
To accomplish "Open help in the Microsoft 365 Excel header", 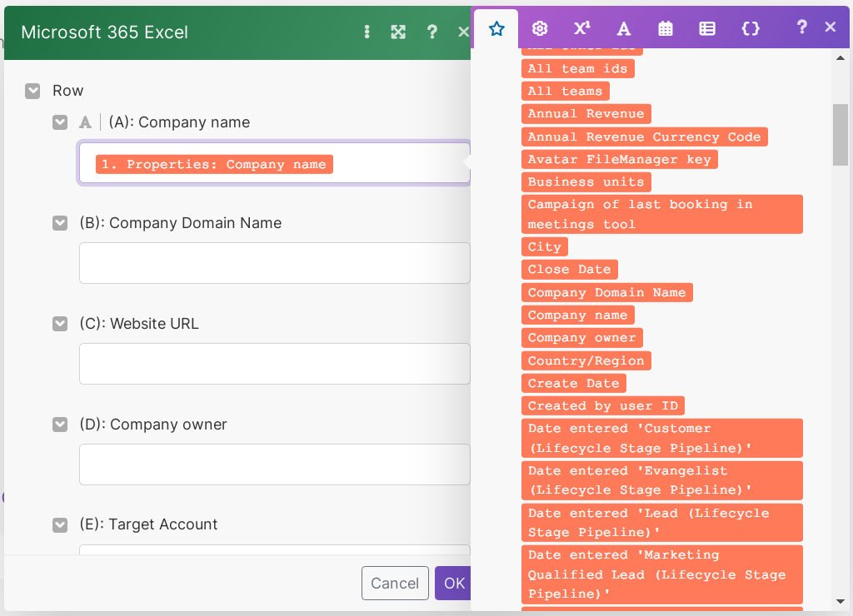I will 432,32.
